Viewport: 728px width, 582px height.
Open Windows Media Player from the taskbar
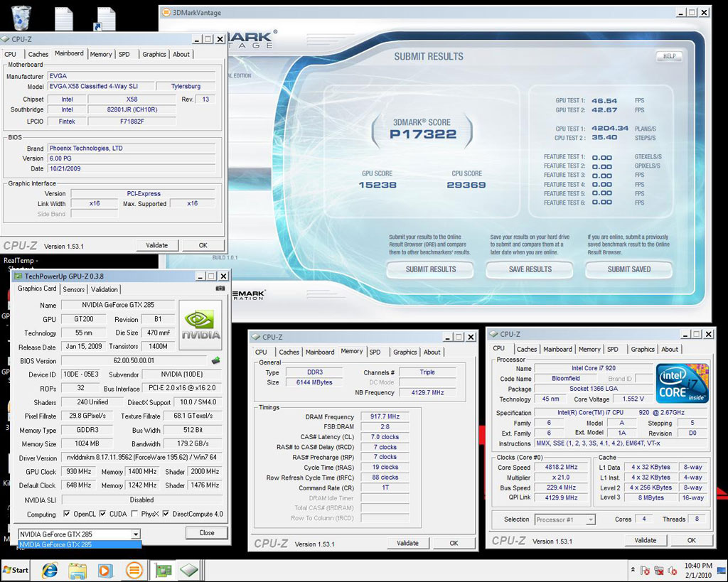tap(105, 570)
